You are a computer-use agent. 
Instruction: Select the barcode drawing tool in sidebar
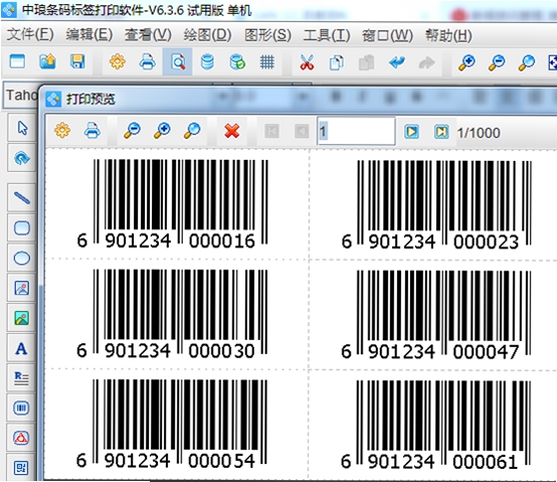click(21, 408)
